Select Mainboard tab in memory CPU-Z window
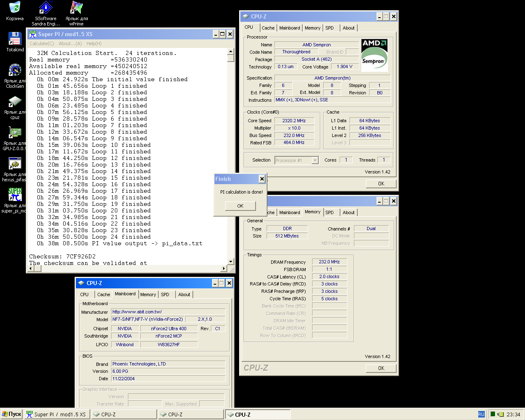The width and height of the screenshot is (525, 420). point(290,212)
